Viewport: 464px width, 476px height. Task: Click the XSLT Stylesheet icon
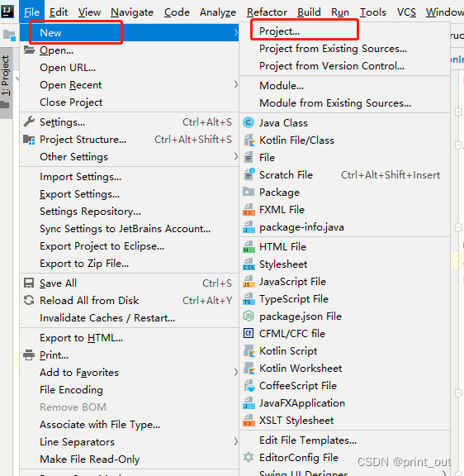tap(249, 421)
